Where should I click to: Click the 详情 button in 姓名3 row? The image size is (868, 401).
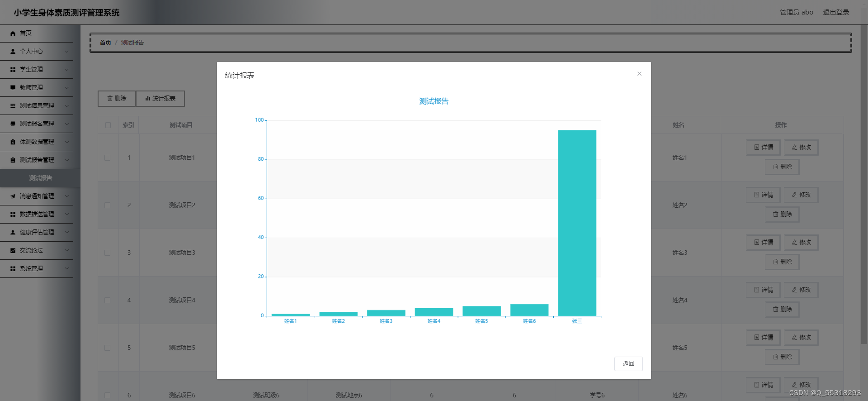click(x=763, y=243)
